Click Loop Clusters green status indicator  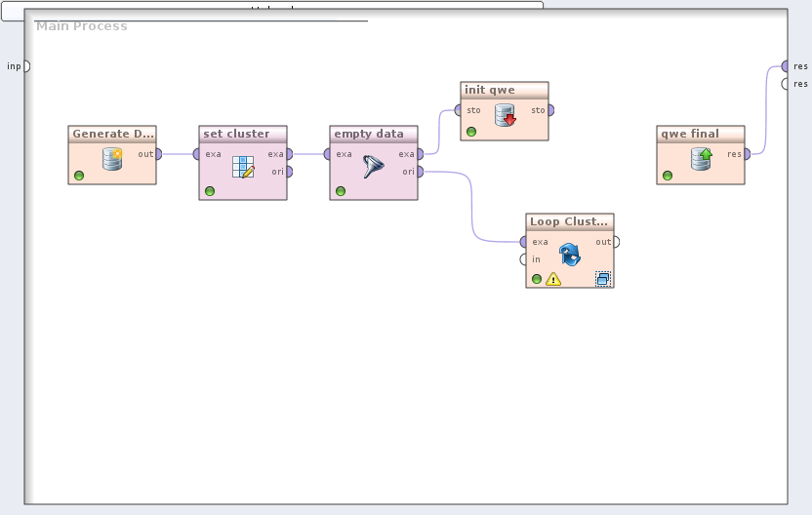click(537, 279)
